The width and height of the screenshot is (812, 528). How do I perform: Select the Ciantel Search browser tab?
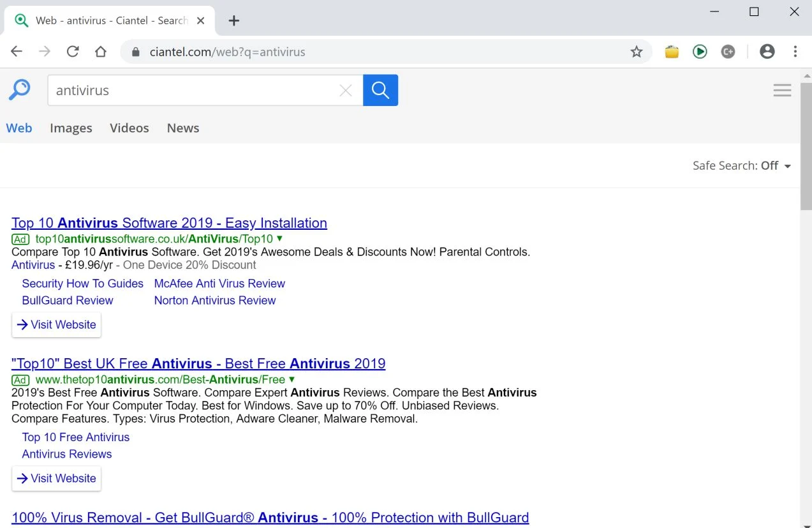click(110, 20)
